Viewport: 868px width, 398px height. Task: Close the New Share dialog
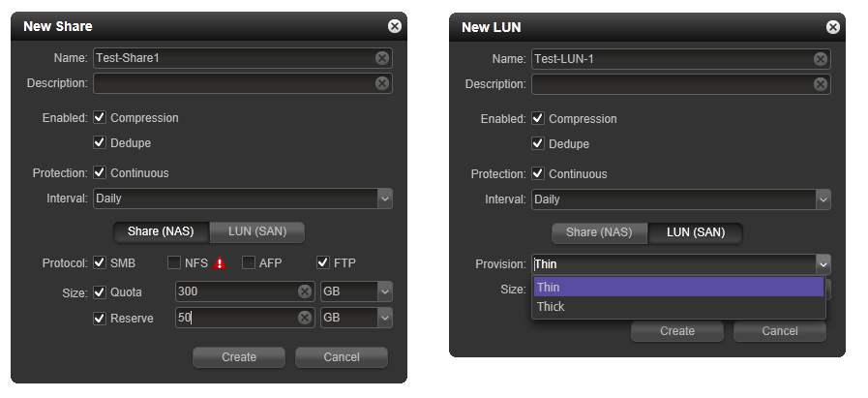pyautogui.click(x=394, y=26)
